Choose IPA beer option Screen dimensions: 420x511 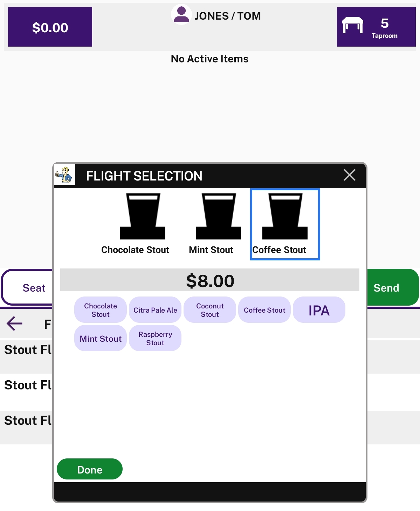tap(319, 310)
